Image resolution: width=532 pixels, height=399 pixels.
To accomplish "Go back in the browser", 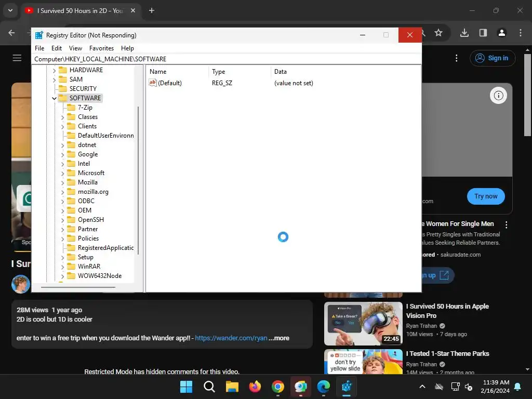I will click(x=11, y=33).
